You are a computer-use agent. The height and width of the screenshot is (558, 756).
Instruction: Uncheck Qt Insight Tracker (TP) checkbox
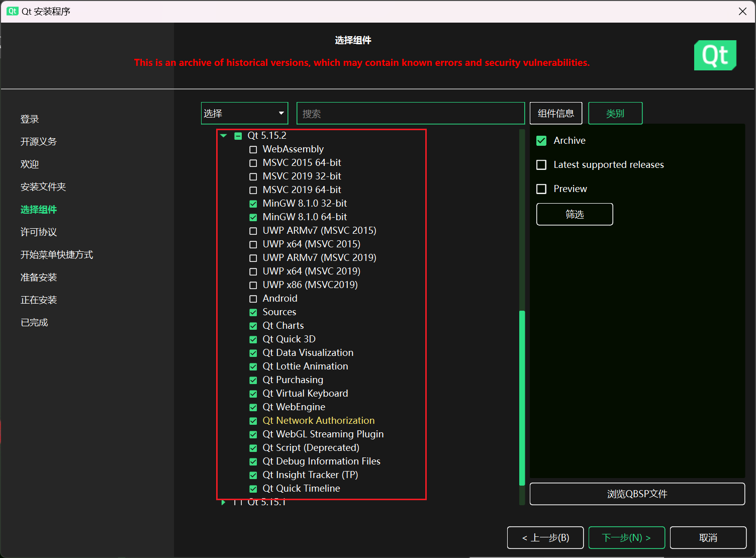(253, 475)
